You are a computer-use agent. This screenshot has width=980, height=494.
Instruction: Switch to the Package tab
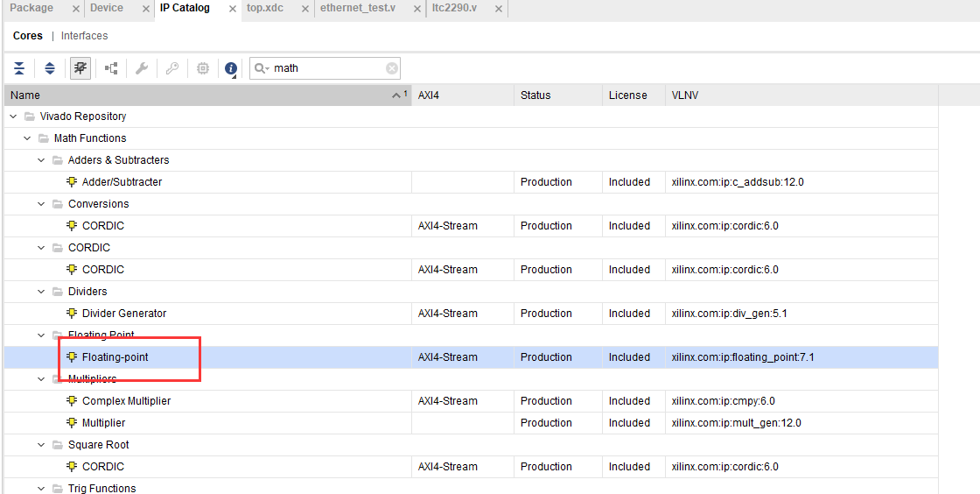coord(31,8)
